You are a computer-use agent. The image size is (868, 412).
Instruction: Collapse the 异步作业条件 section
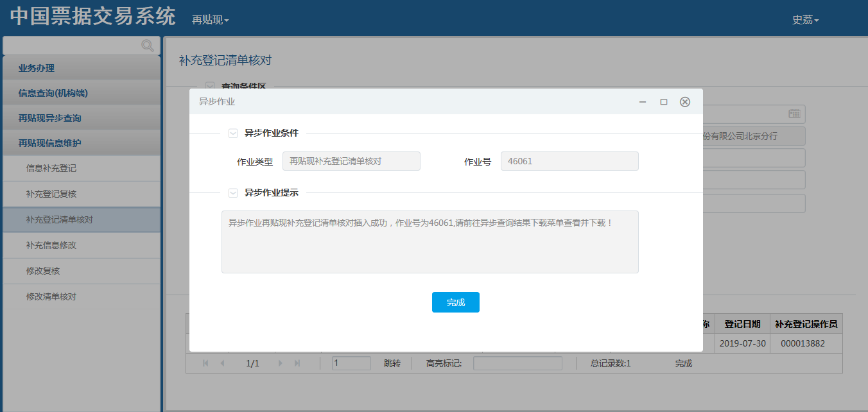coord(234,133)
